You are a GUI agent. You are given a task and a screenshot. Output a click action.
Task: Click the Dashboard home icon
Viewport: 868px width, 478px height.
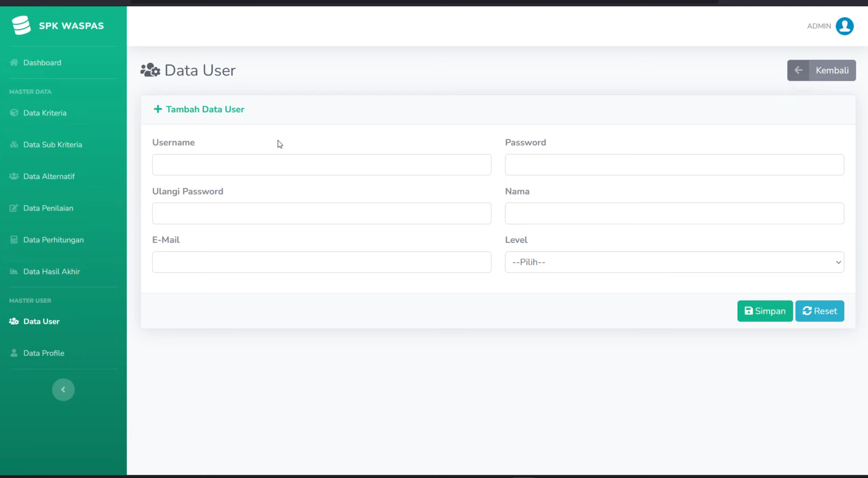(x=14, y=62)
